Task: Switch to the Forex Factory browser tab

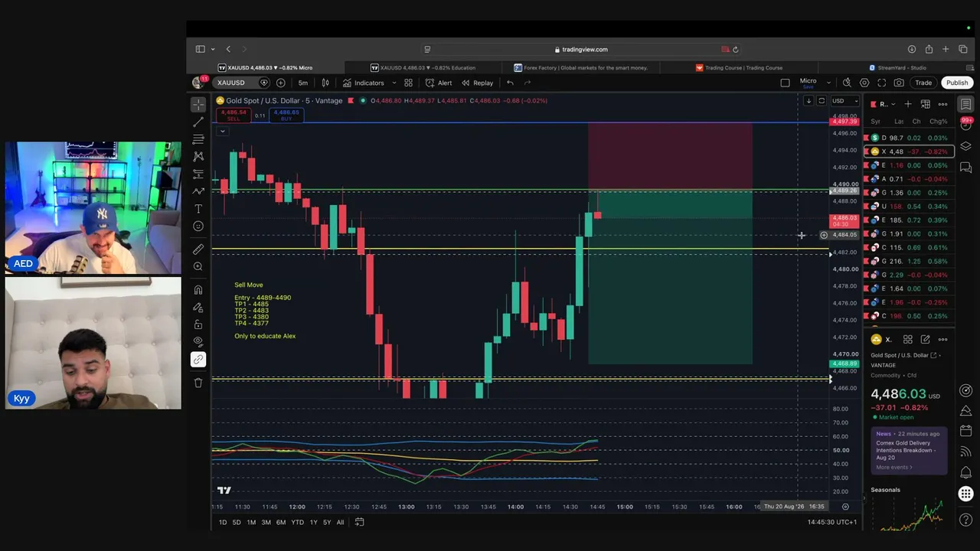Action: (580, 67)
